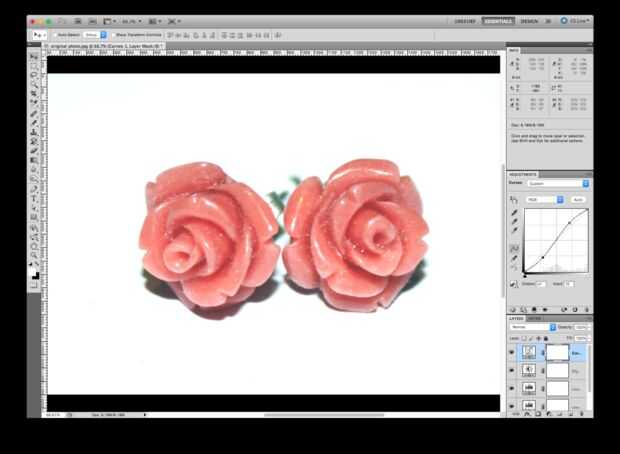The height and width of the screenshot is (454, 620).
Task: Open the Screen Mode dropdown
Action: [174, 21]
